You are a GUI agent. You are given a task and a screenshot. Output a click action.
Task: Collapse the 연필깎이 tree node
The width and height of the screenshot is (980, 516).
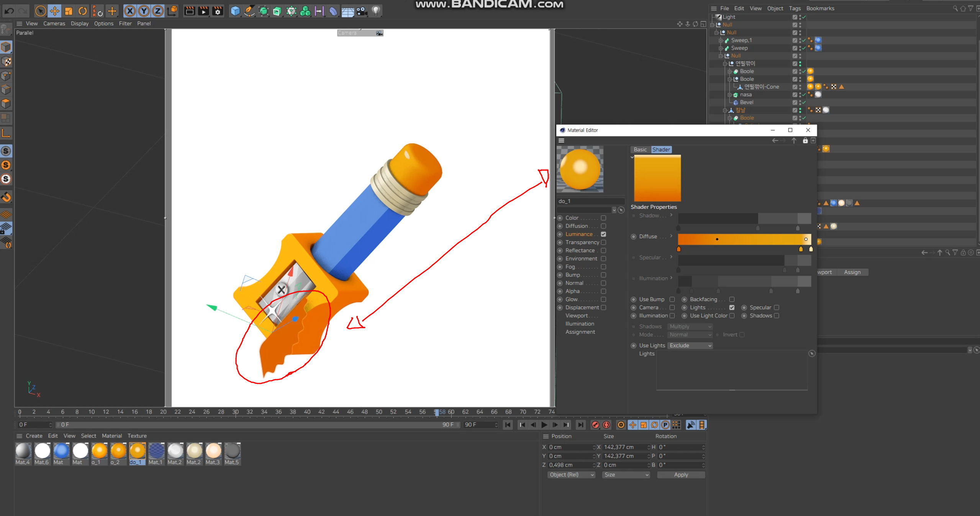coord(725,64)
